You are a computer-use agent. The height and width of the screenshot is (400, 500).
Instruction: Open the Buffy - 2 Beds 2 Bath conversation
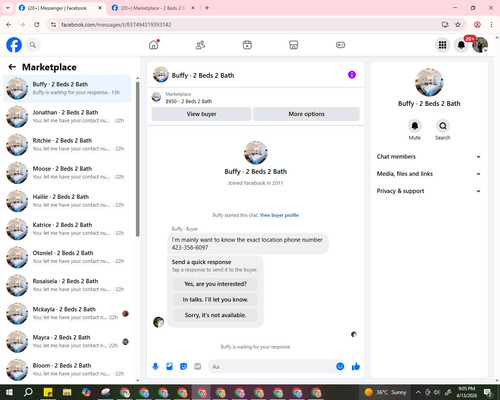68,88
